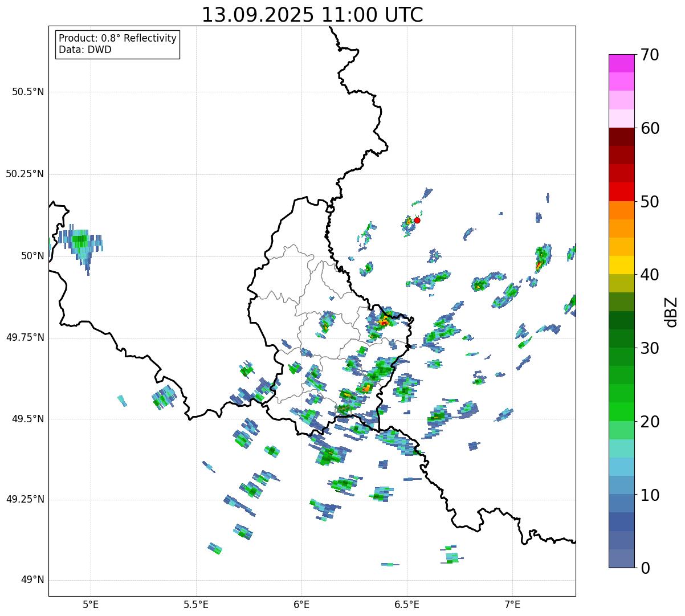Click the latitude label 49.5°N
The width and height of the screenshot is (685, 616).
click(27, 419)
